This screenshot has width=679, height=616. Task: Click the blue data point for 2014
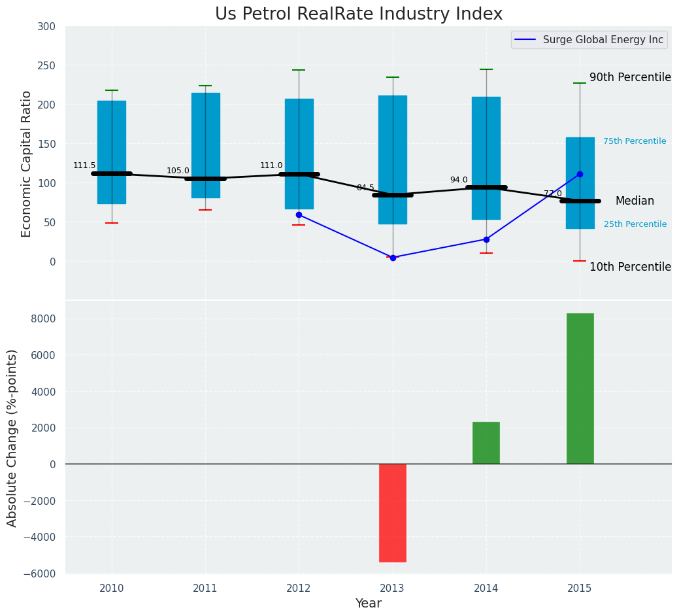point(486,239)
